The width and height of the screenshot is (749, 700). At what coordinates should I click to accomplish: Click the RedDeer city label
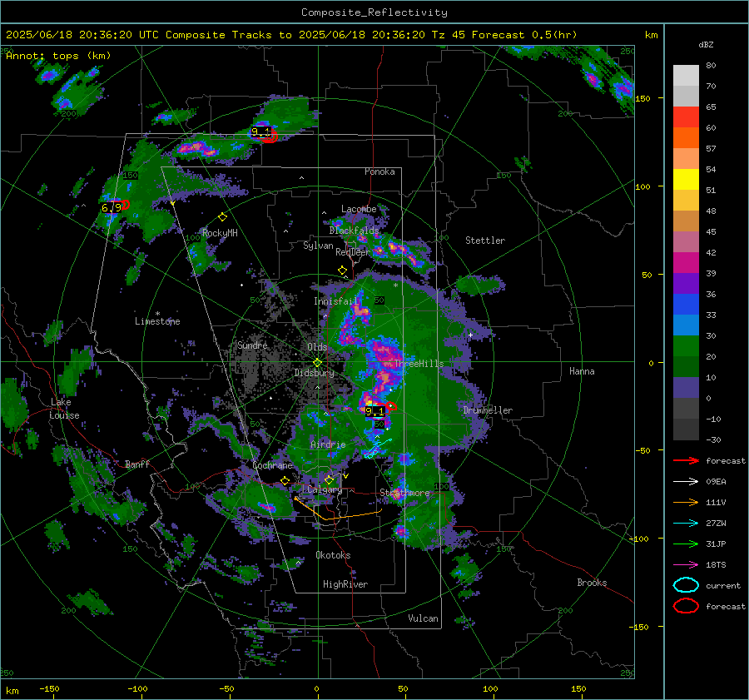(x=353, y=252)
